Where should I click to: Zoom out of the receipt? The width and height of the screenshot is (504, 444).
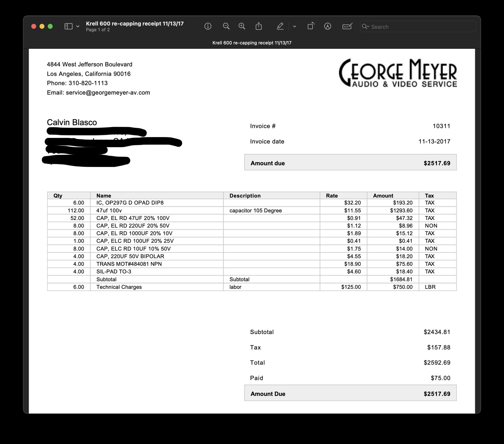pyautogui.click(x=226, y=26)
